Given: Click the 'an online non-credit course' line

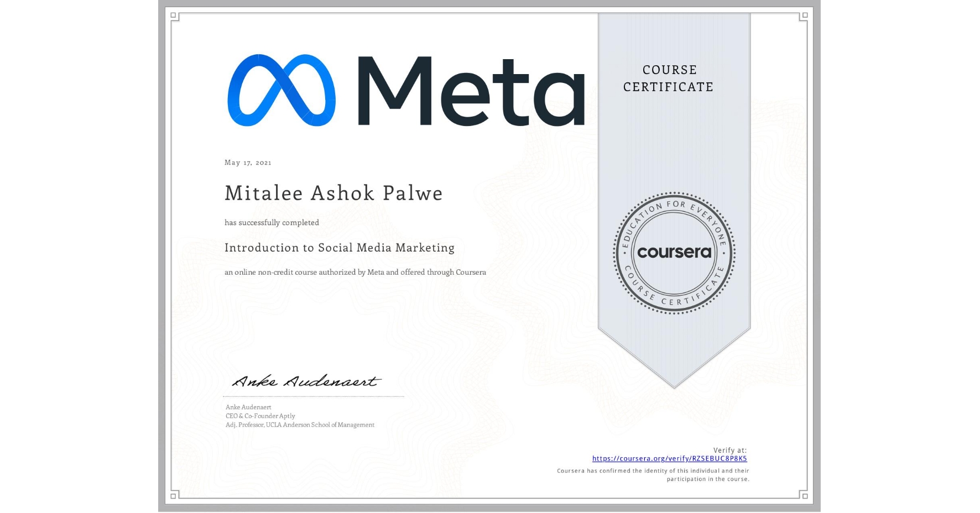Looking at the screenshot, I should pos(355,272).
